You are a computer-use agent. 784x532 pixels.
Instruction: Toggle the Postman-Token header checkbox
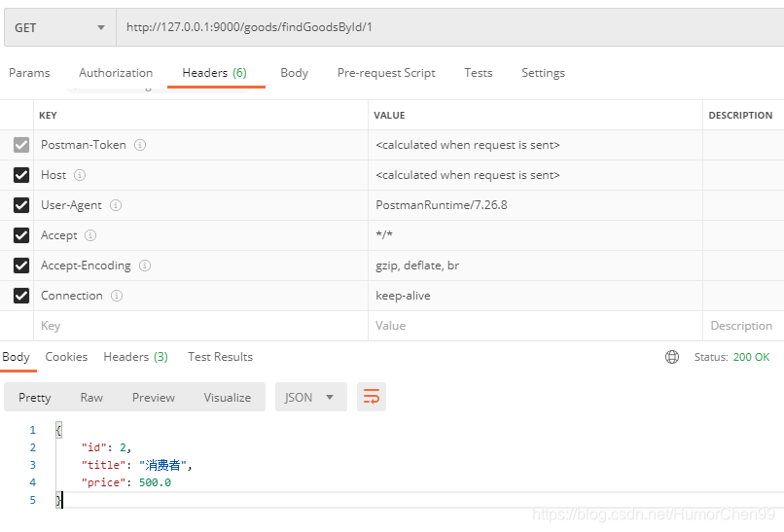[21, 145]
